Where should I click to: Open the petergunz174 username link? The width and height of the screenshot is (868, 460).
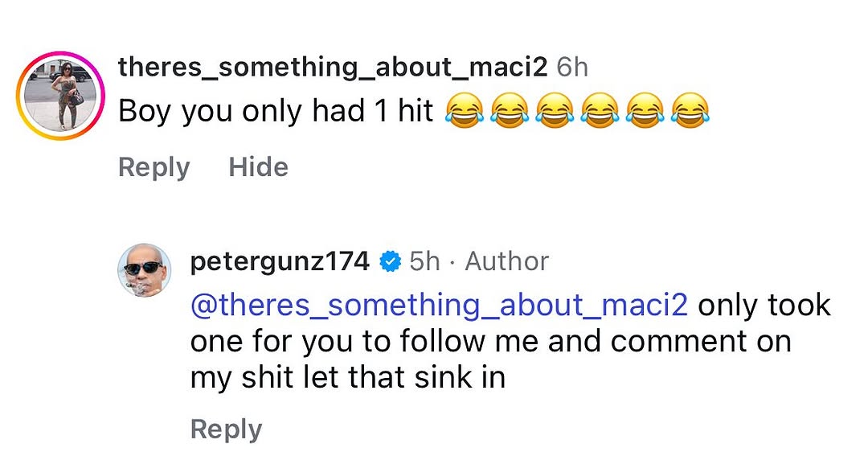pyautogui.click(x=280, y=261)
